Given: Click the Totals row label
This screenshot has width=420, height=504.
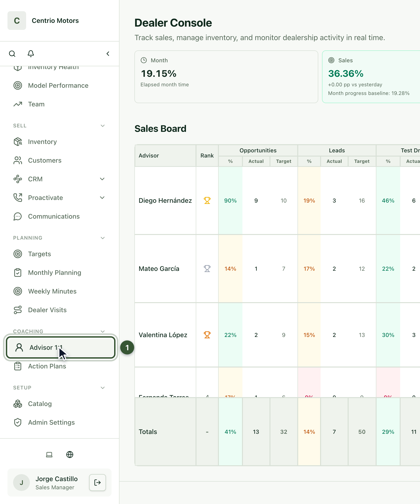Looking at the screenshot, I should pyautogui.click(x=148, y=432).
